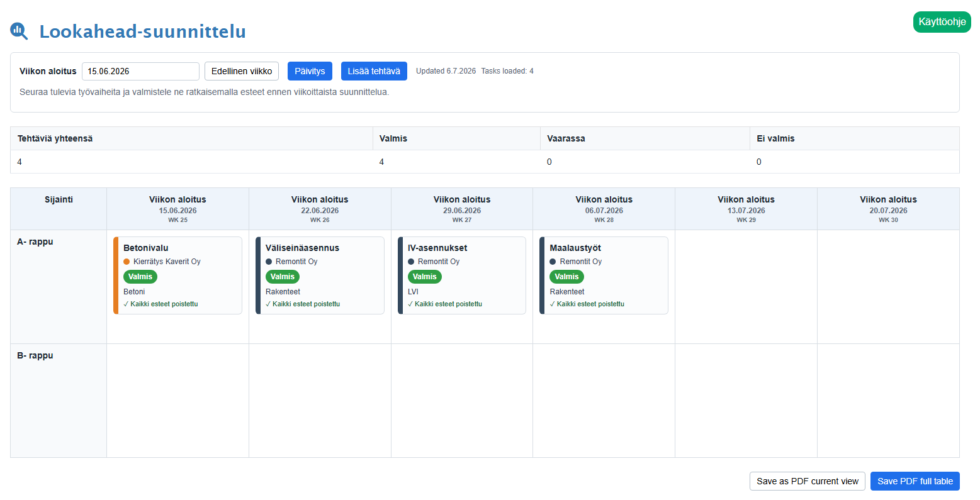The width and height of the screenshot is (980, 500).
Task: Add a task with Lisää tehtävä
Action: 374,71
